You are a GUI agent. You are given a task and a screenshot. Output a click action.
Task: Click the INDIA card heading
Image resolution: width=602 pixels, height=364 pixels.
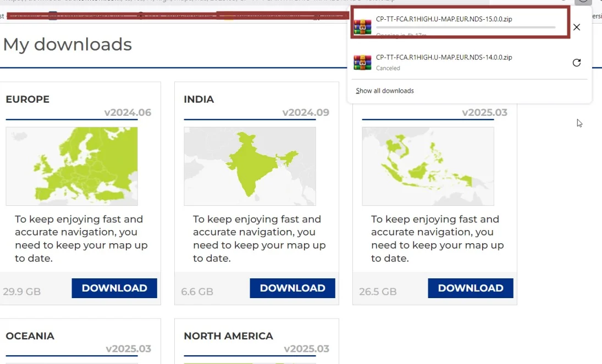coord(199,99)
